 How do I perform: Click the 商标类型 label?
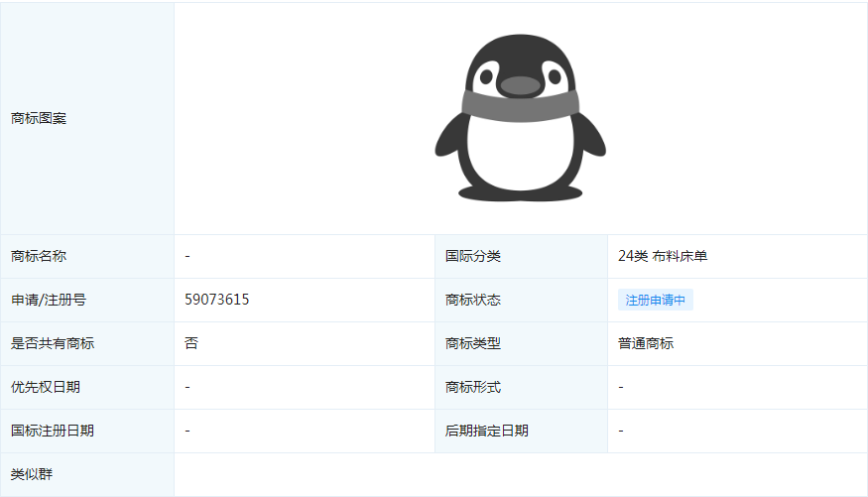[x=473, y=343]
